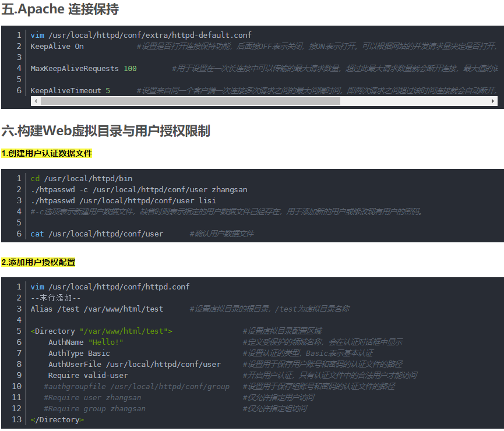Click the highlighted subheading '1.创建用户认证数据文件'
504x431 pixels.
pyautogui.click(x=47, y=153)
